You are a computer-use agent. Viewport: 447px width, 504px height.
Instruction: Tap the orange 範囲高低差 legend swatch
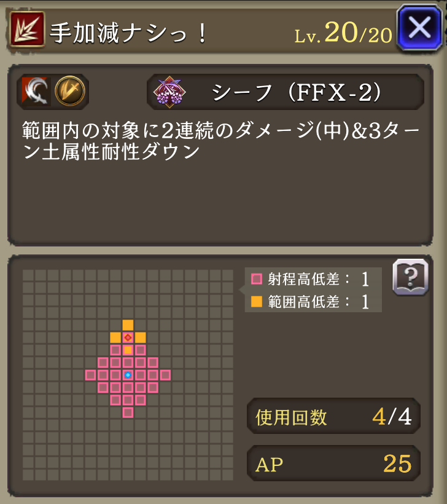(256, 302)
